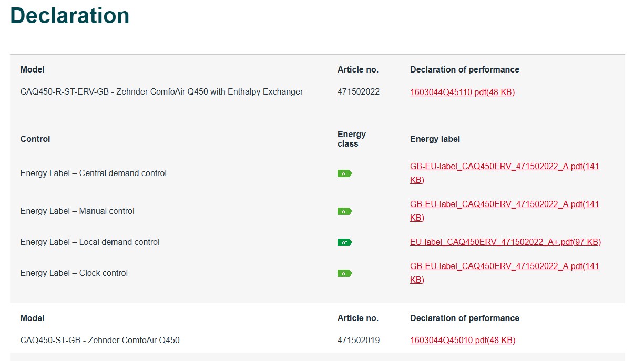Click the Declaration page heading

(x=70, y=16)
